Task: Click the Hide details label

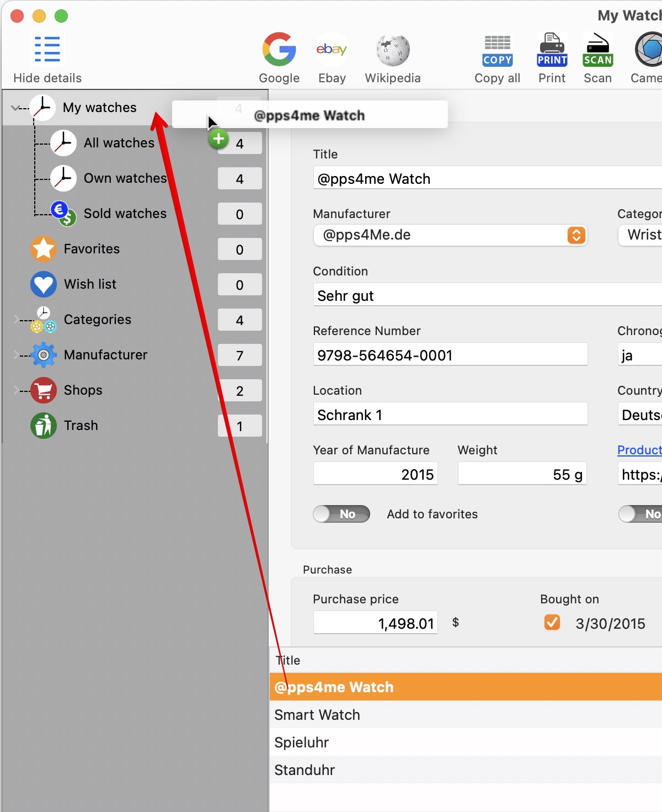Action: tap(47, 78)
